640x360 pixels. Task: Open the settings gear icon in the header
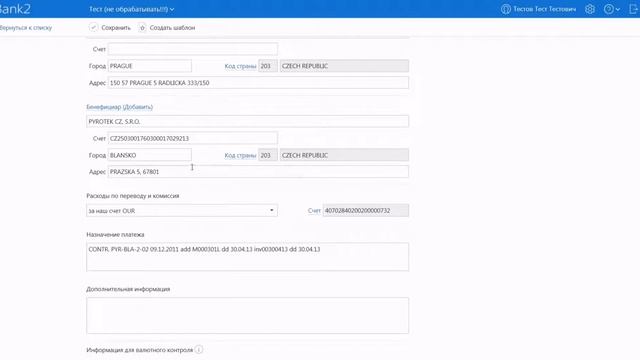pyautogui.click(x=590, y=9)
